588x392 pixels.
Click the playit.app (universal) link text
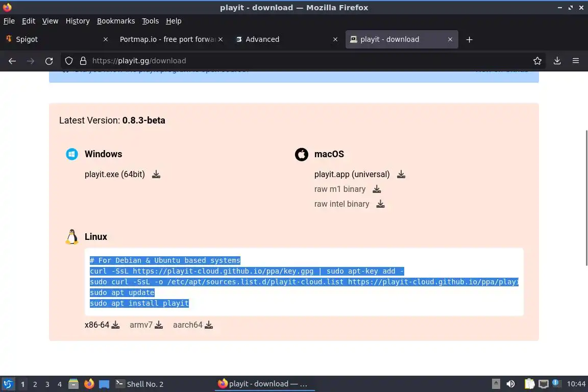pyautogui.click(x=352, y=175)
